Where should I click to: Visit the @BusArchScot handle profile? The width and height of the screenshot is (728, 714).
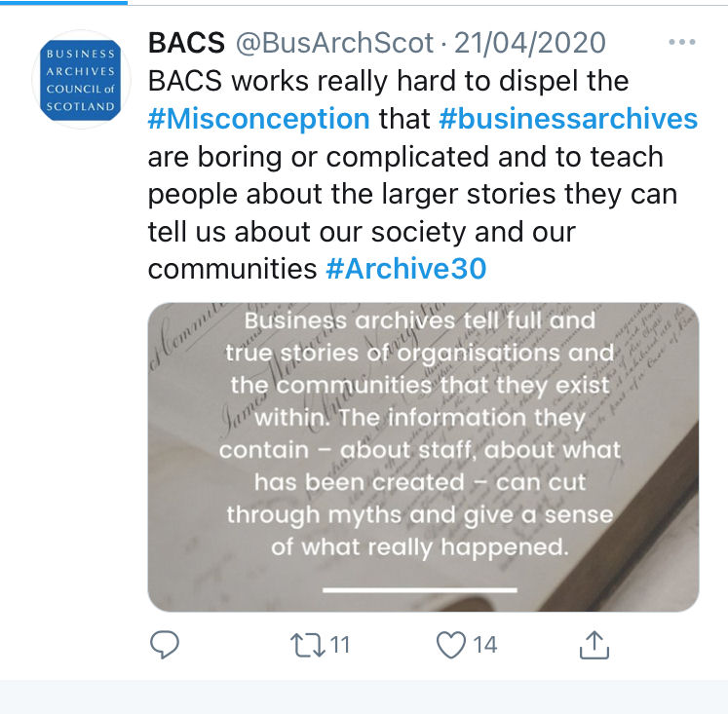tap(334, 43)
